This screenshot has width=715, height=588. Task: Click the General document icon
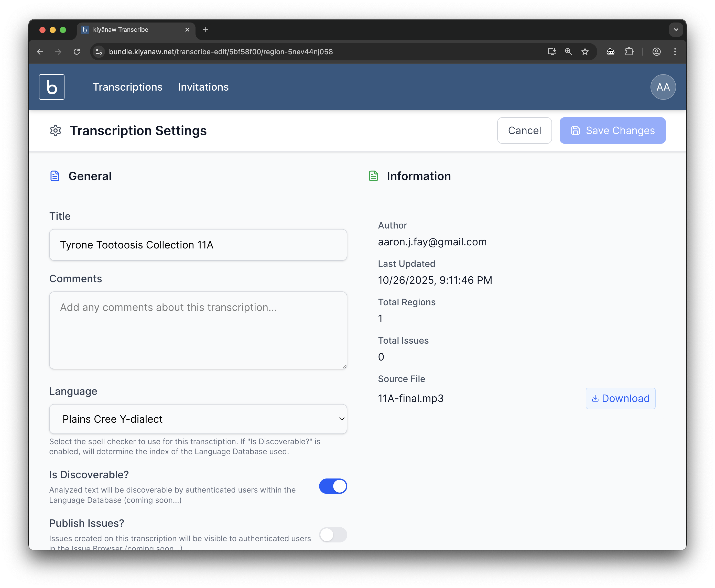[55, 176]
